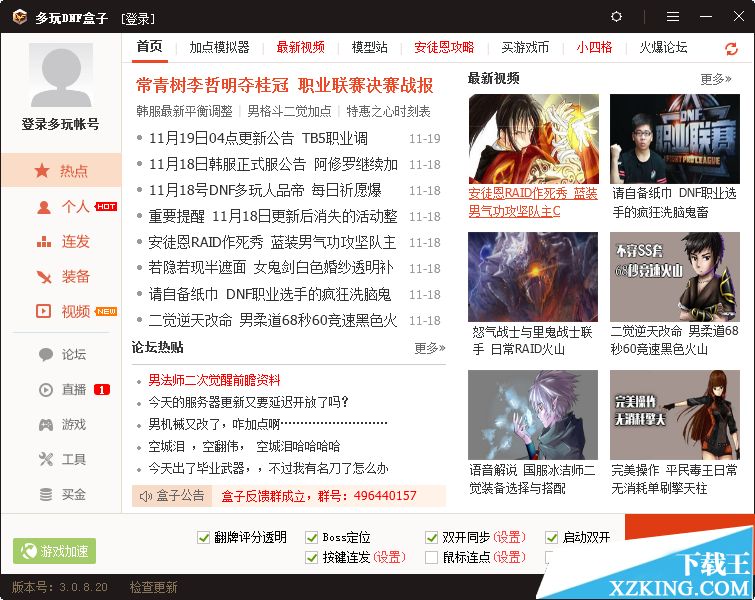Open 更多 link beside 论坛热贴
The image size is (755, 600).
point(430,348)
